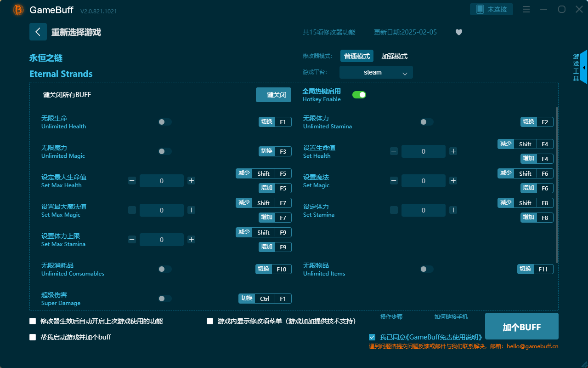Click the 切换 Ctrl F1 hotkey for Super Damage
This screenshot has width=588, height=368.
(265, 299)
